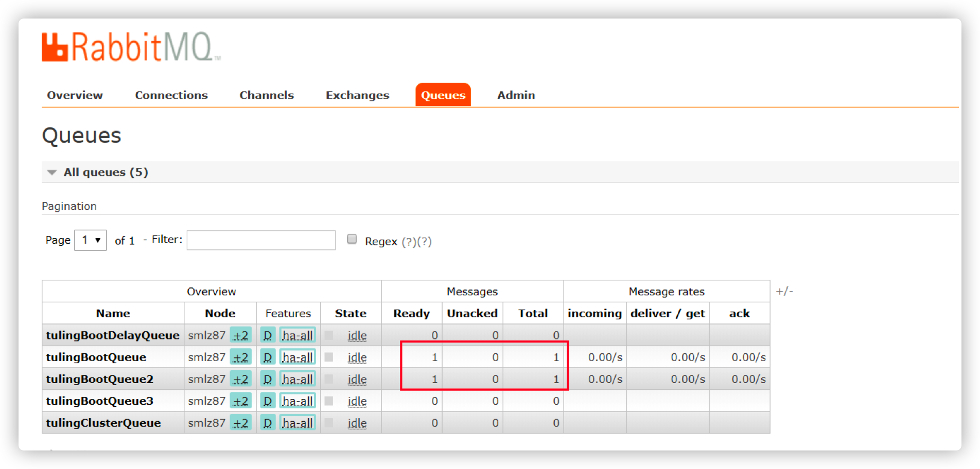Click the idle state of tulingBootDelayQueue

(x=357, y=336)
